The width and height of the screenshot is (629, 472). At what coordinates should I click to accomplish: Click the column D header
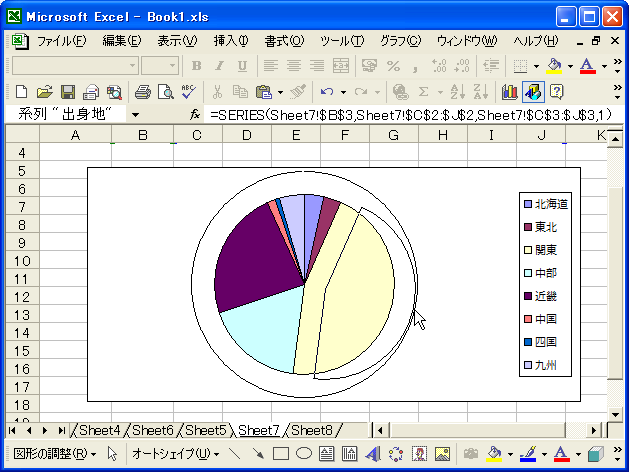click(x=246, y=135)
